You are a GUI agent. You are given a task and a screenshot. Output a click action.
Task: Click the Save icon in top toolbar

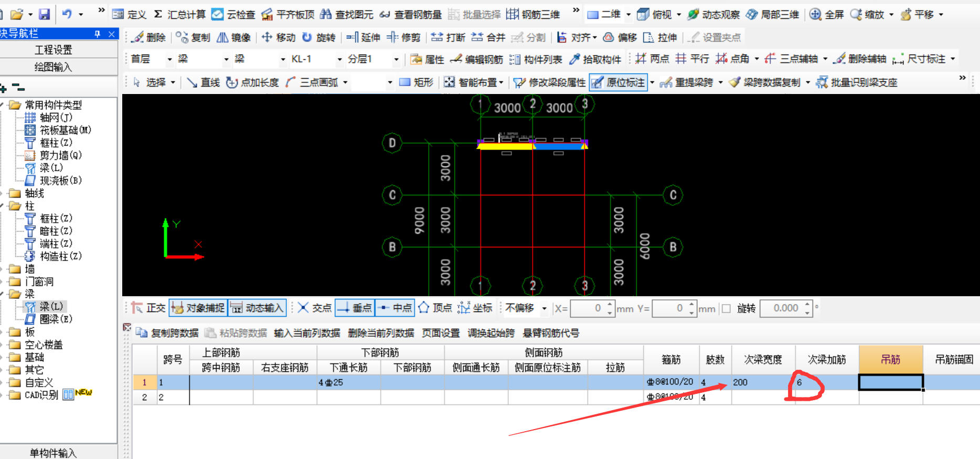click(45, 14)
